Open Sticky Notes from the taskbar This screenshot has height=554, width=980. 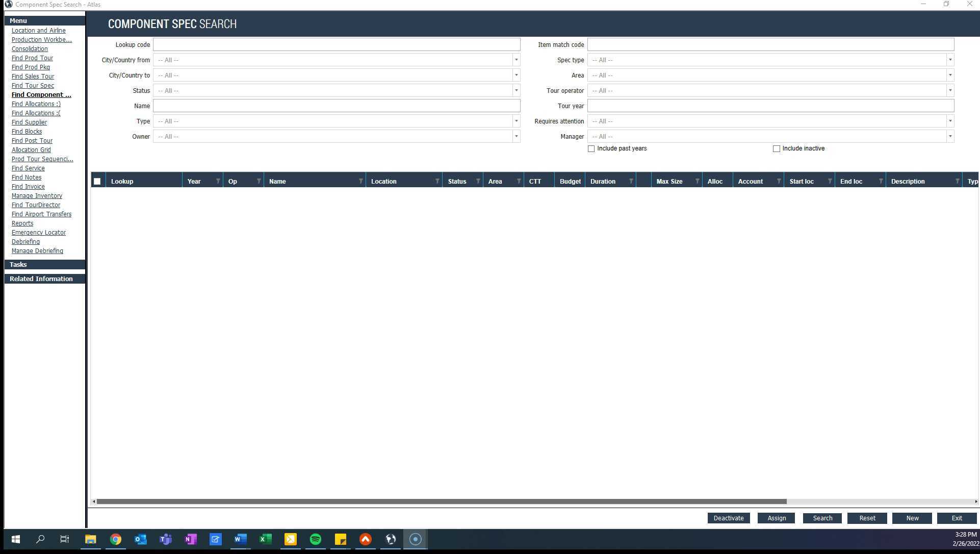tap(340, 539)
